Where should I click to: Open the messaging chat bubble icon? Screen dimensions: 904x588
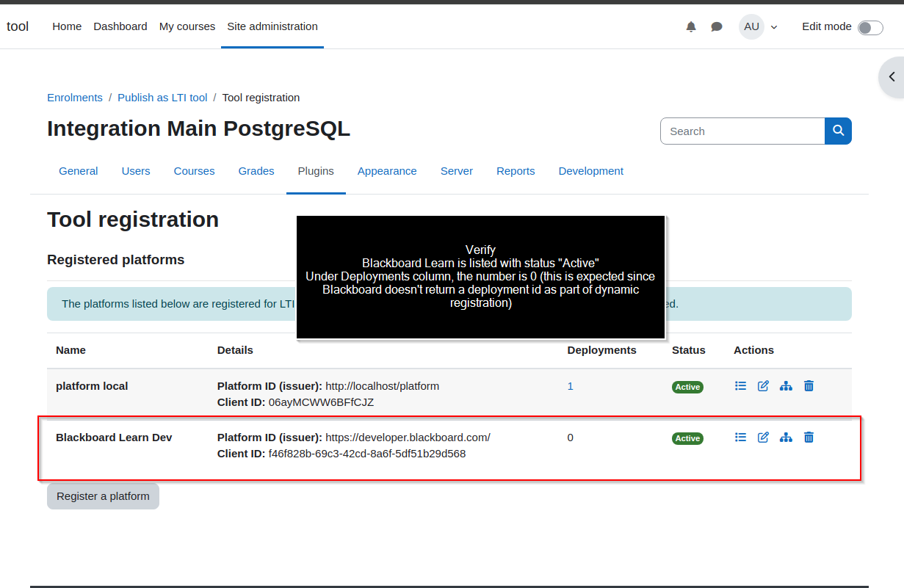(x=717, y=26)
